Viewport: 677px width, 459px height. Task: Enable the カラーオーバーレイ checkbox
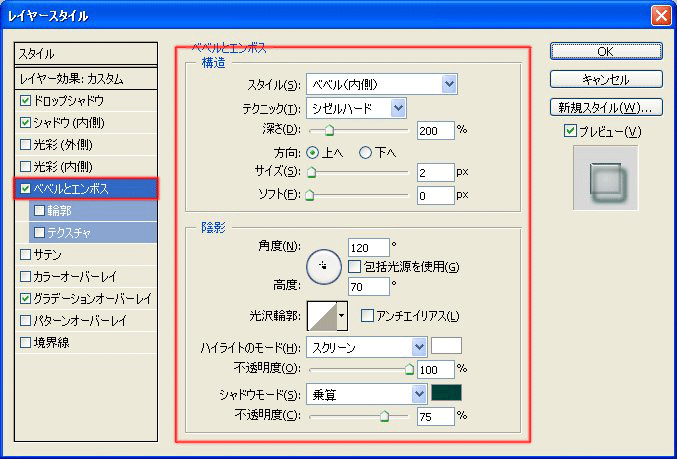coord(25,277)
